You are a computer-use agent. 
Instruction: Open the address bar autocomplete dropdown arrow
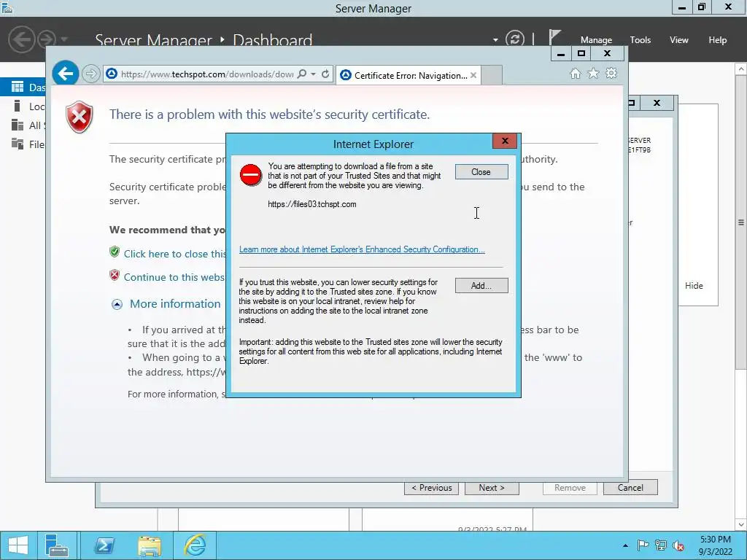click(313, 74)
